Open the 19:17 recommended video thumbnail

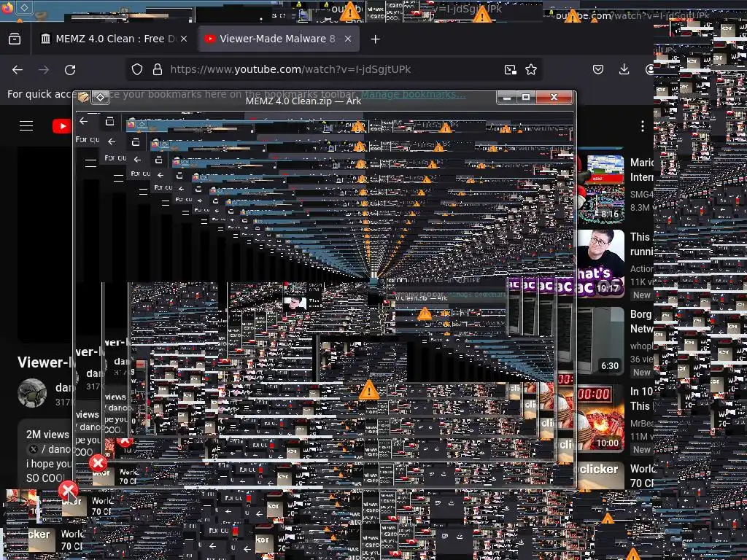tap(600, 263)
